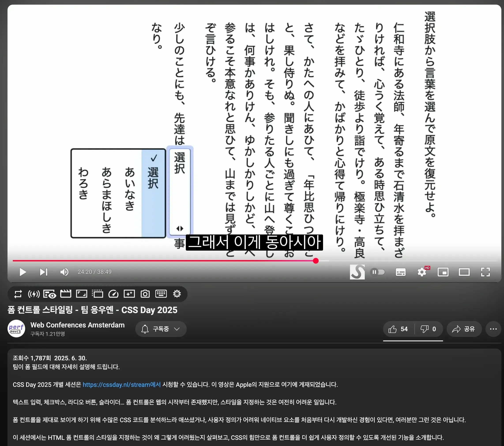Viewport: 504px width, 446px height.
Task: Toggle the autoplay switch
Action: click(378, 272)
